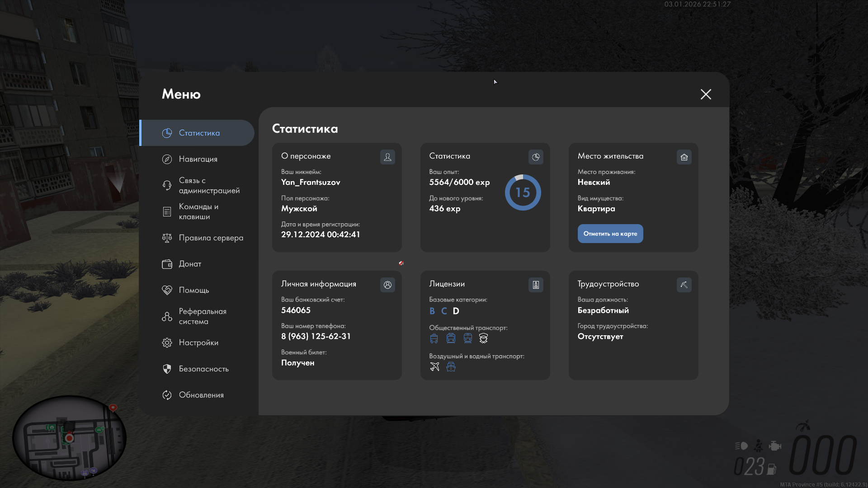Open the Настройки settings section
Viewport: 868px width, 488px height.
198,343
